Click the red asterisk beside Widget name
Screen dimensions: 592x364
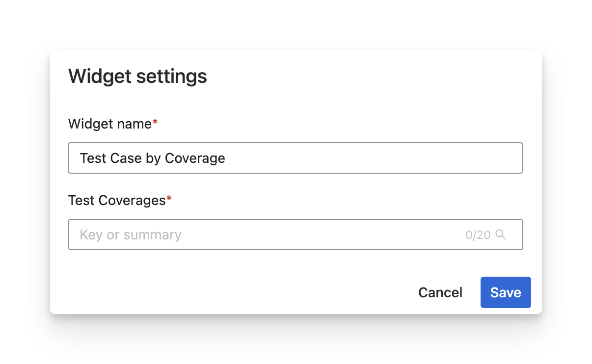coord(155,123)
